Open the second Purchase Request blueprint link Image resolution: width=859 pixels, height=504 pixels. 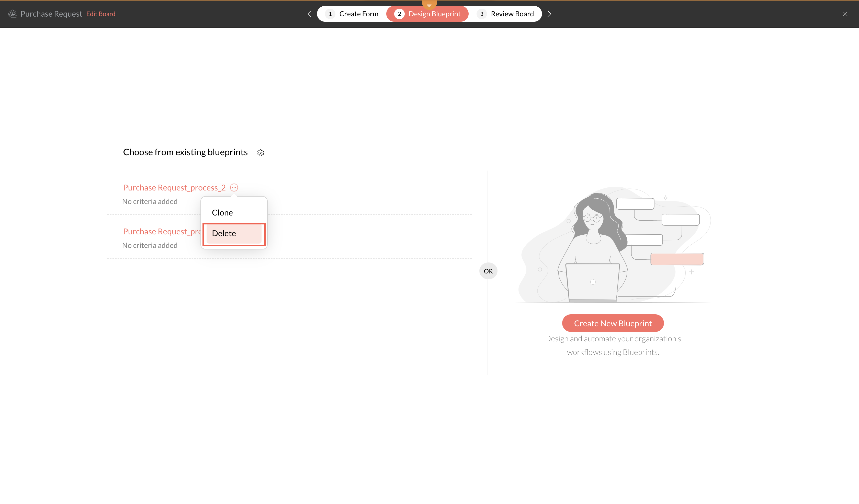click(x=162, y=232)
